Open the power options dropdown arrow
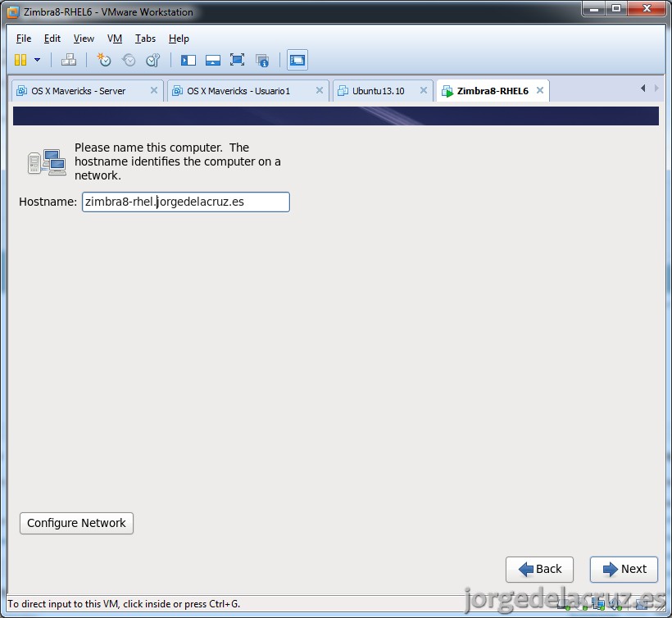672x618 pixels. coord(37,60)
